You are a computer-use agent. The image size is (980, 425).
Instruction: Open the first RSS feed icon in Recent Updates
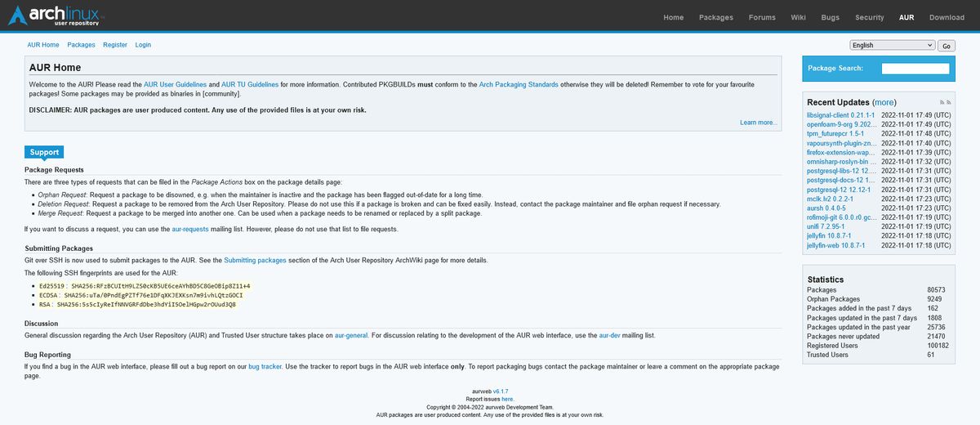[x=942, y=102]
